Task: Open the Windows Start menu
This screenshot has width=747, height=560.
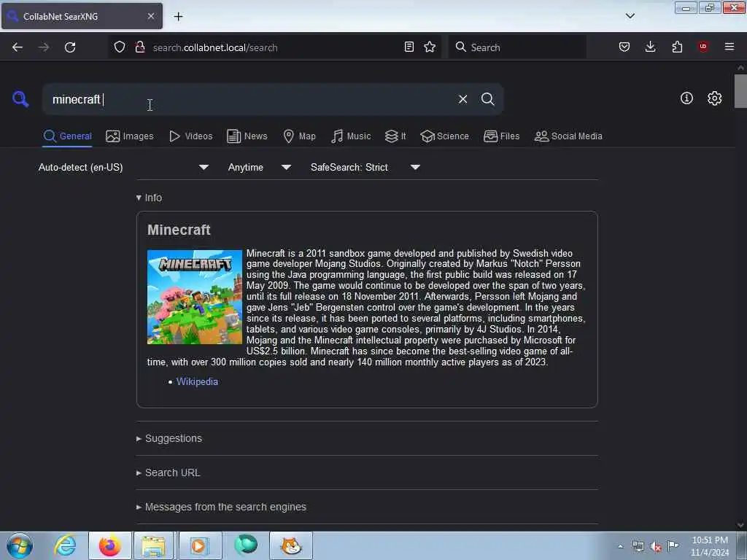Action: 20,545
